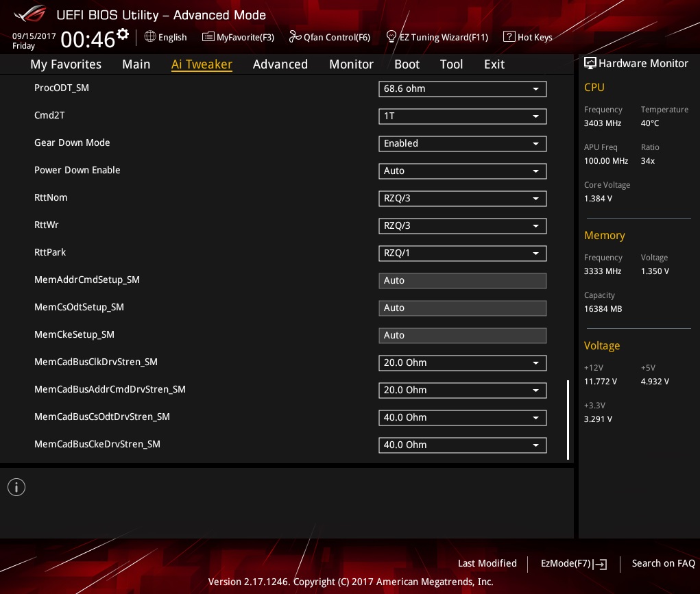Screen dimensions: 700x594
Task: Click the Core Voltage value 1.384 V
Action: (598, 199)
